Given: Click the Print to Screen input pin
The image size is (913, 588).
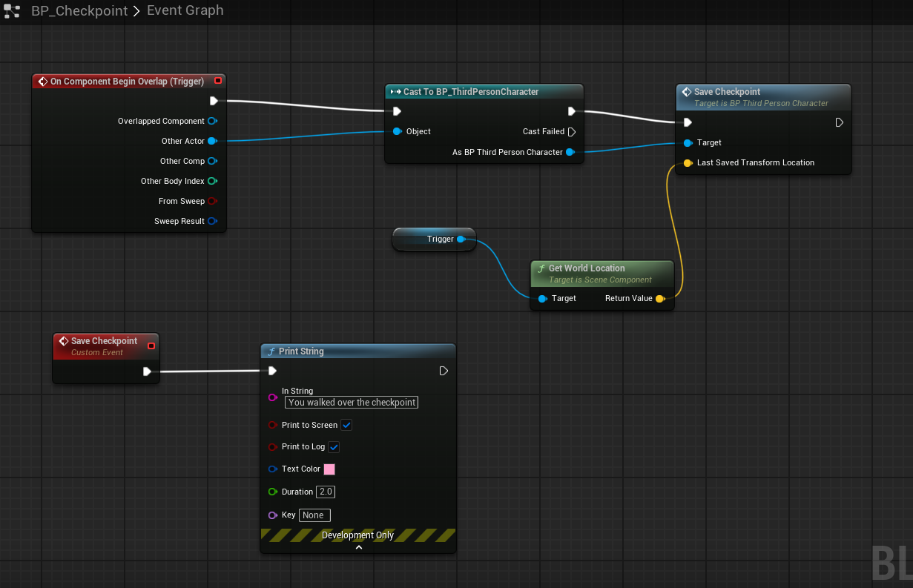Looking at the screenshot, I should tap(273, 425).
